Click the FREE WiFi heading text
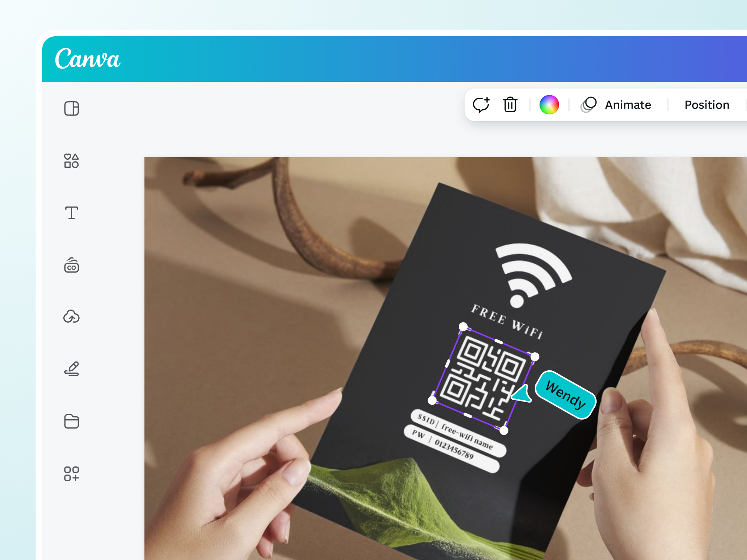Image resolution: width=747 pixels, height=560 pixels. pos(507,321)
